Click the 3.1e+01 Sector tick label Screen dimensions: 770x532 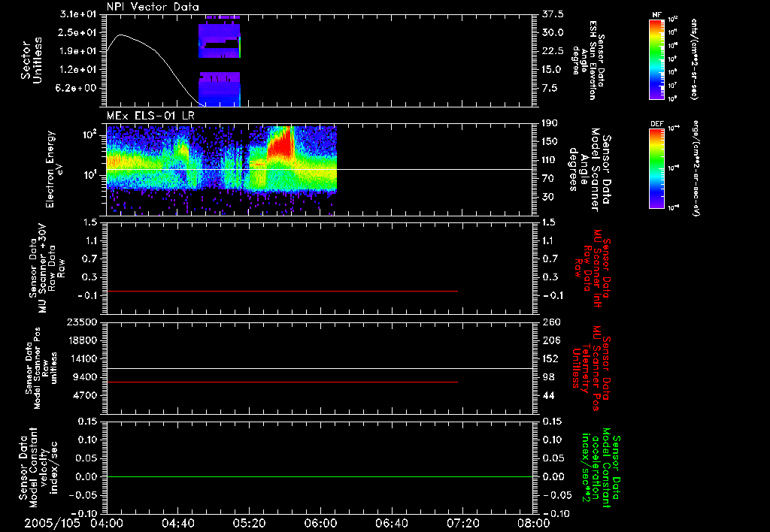point(78,14)
